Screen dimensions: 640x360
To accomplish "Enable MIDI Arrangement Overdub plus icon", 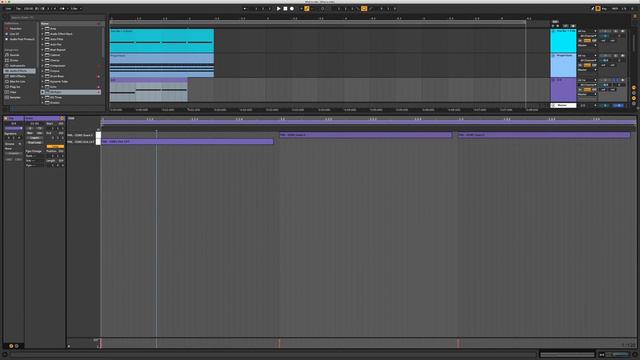I will tap(301, 9).
